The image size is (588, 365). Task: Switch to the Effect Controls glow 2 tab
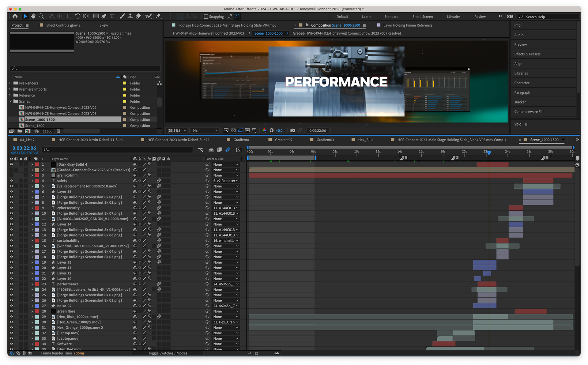[63, 25]
